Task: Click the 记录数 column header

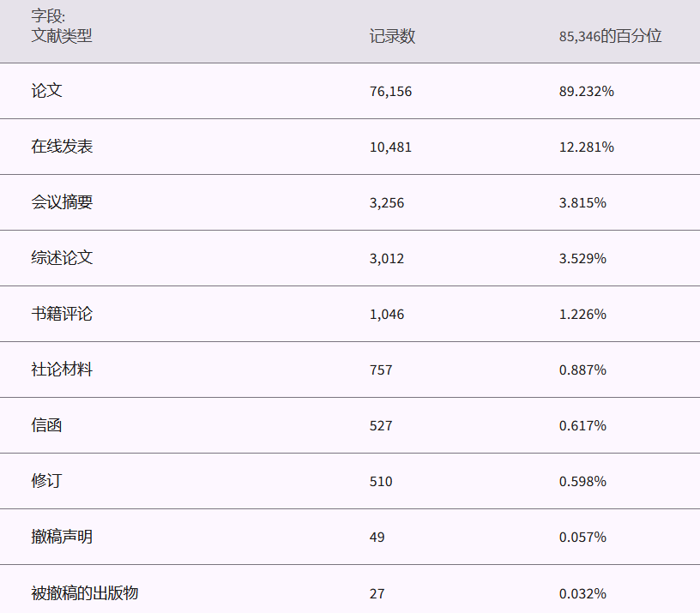Action: tap(392, 36)
